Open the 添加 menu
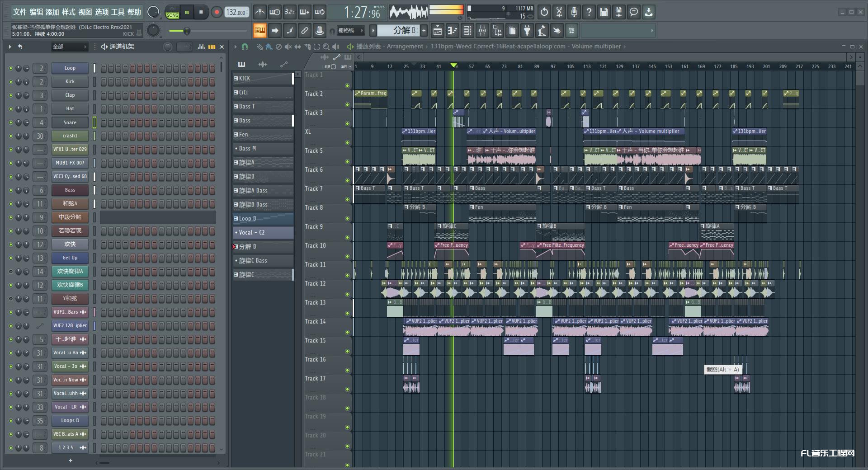The height and width of the screenshot is (470, 868). point(52,12)
